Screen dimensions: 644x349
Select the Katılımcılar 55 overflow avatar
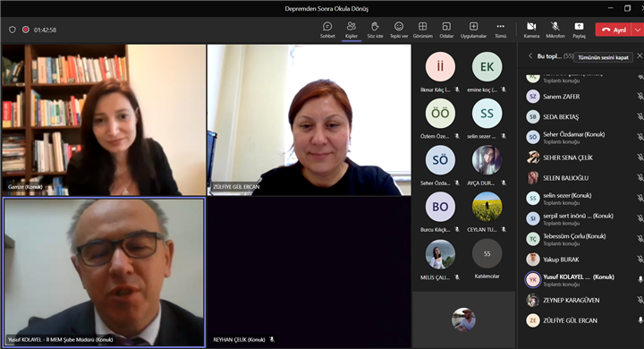coord(487,253)
